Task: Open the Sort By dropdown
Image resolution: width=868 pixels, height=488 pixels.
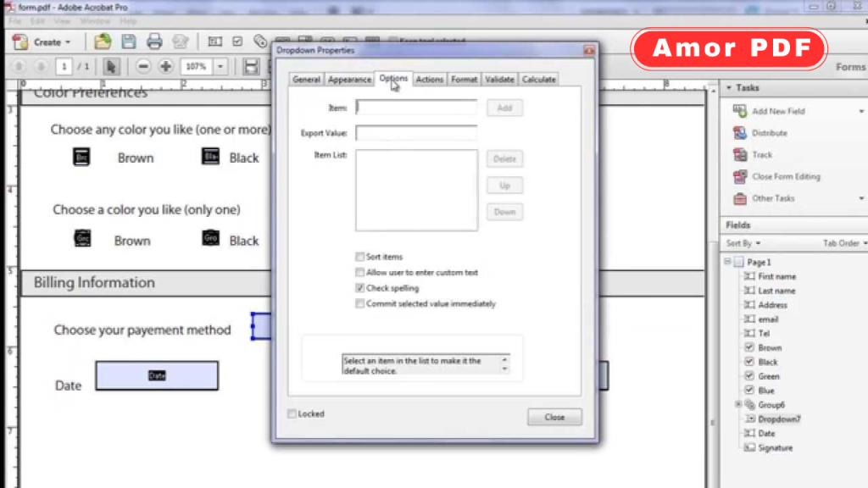Action: (743, 243)
